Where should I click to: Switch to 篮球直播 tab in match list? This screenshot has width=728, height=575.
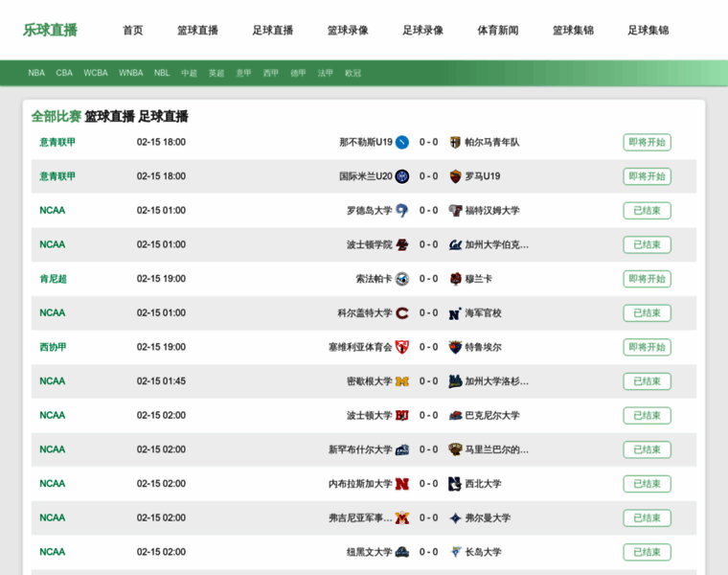click(109, 116)
